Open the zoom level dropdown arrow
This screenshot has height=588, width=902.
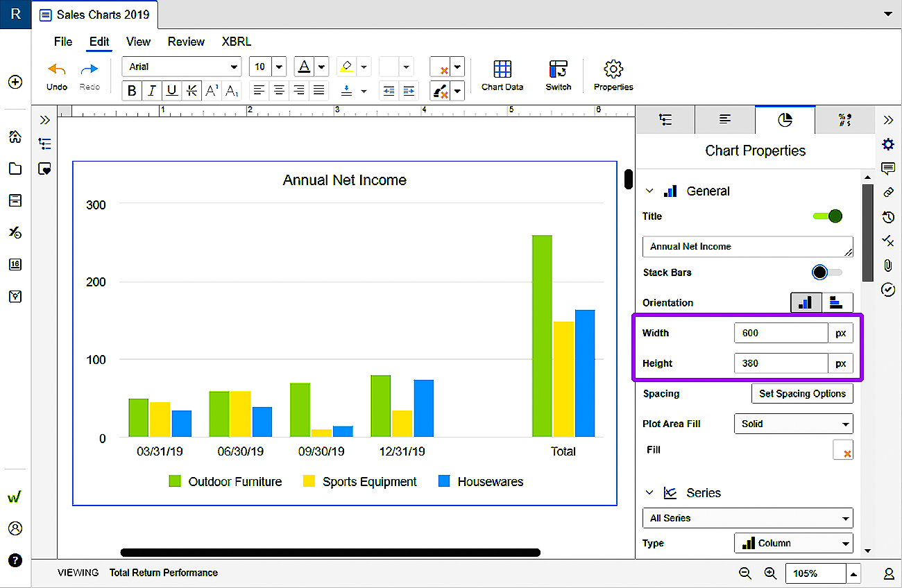pos(853,573)
